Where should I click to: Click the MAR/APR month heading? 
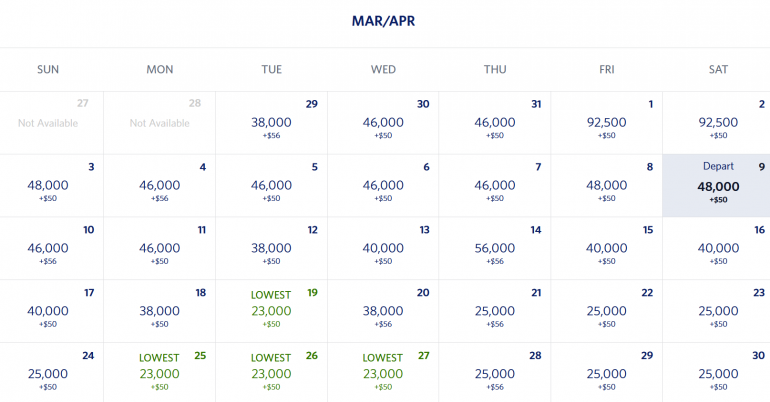tap(384, 21)
